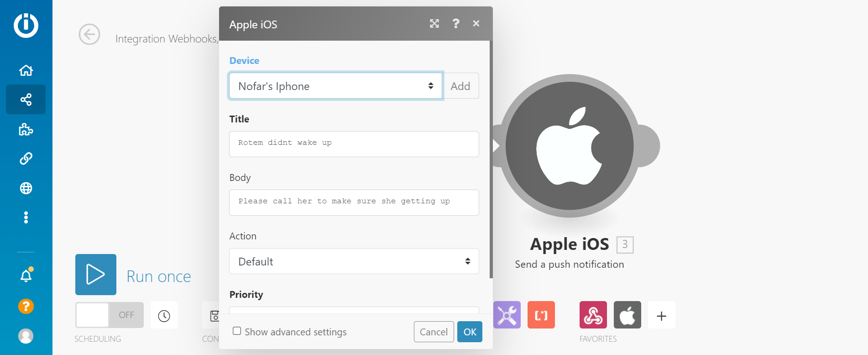Open Connections link icon in sidebar

(x=26, y=159)
